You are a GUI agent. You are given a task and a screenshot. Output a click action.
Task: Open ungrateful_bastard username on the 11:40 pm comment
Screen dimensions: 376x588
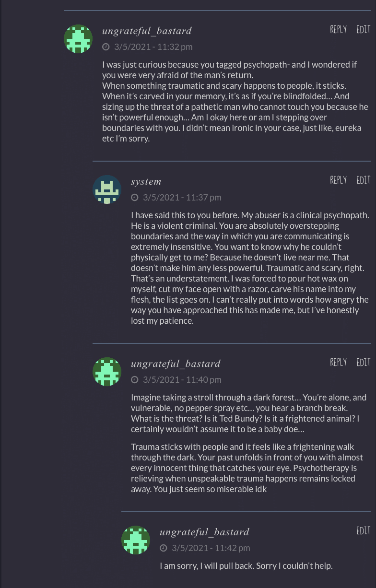[x=176, y=364]
